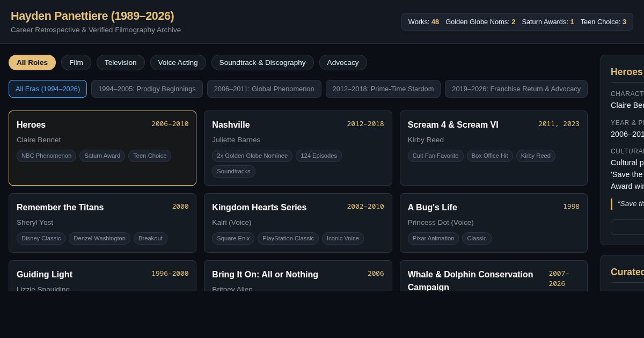Screen dimensions: 644x338
Task: Click the Square Enix tag
Action: coord(233,239)
